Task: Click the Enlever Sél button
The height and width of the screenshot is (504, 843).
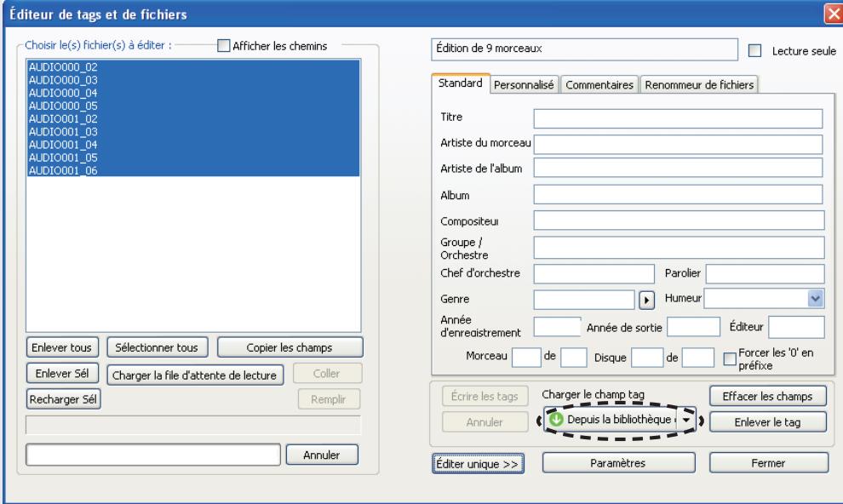Action: click(x=62, y=374)
